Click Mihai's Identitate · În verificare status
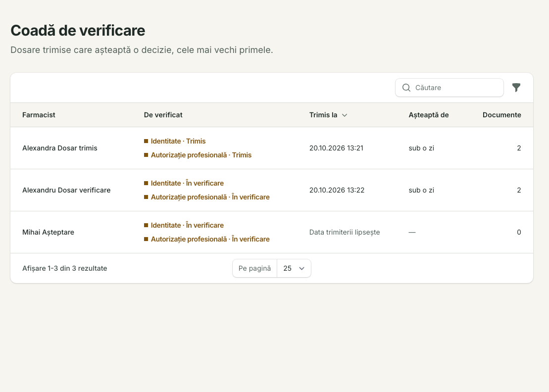Screen dimensions: 549x392 (x=187, y=225)
